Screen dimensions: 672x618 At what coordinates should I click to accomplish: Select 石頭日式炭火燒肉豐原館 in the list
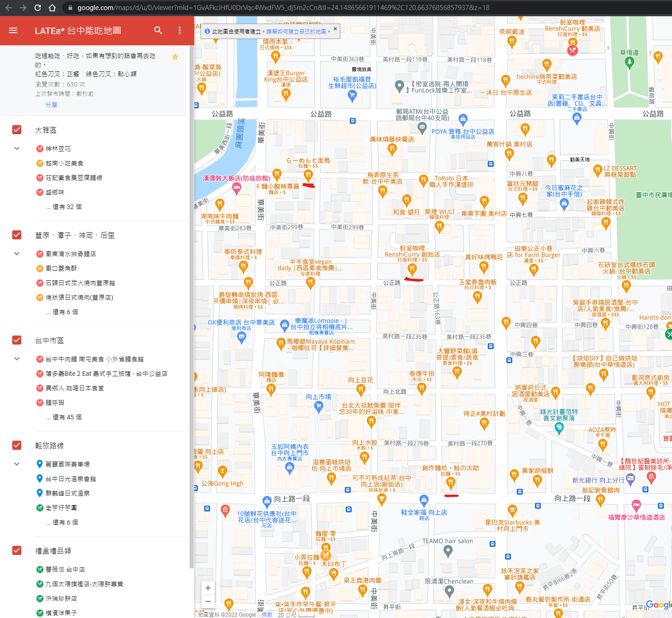80,283
